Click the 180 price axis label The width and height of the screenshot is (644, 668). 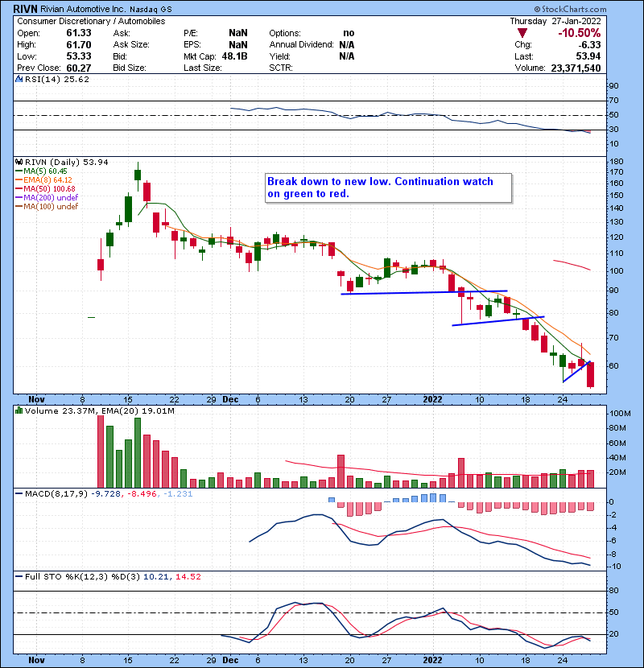[617, 162]
